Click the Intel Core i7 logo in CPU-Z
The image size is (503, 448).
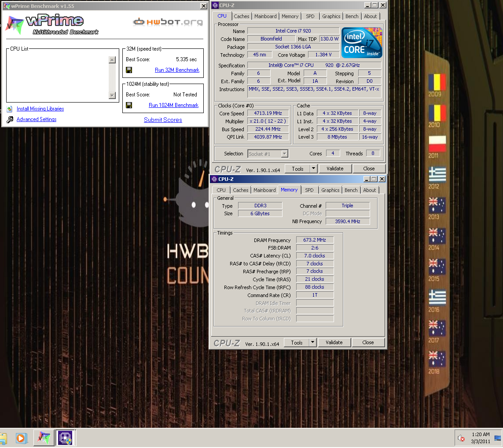(362, 43)
